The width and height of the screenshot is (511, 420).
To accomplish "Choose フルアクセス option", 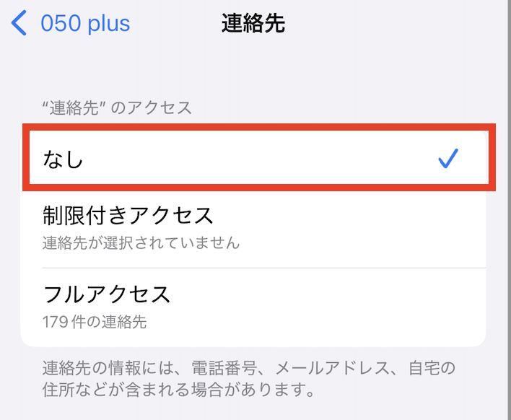I will pos(253,307).
